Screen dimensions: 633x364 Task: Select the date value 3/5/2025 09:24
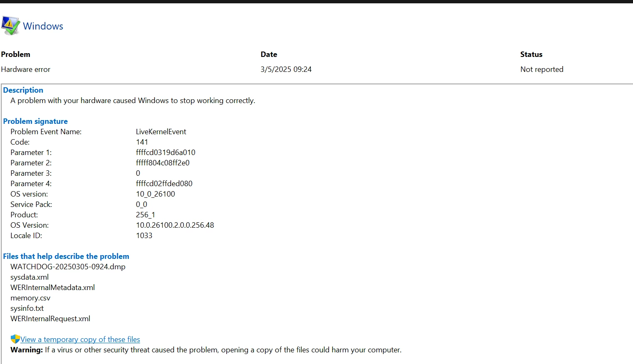[286, 69]
